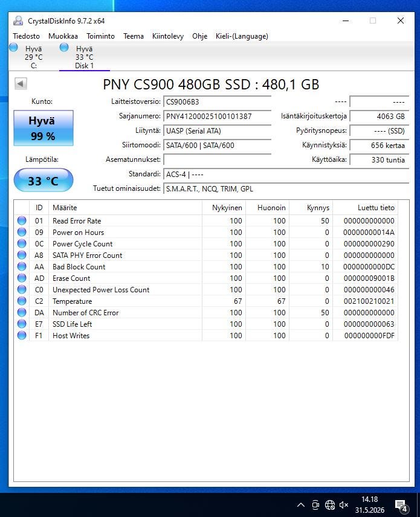Select the Power Cycle Count attribute row
Viewport: 420px width, 517px height.
pos(206,243)
